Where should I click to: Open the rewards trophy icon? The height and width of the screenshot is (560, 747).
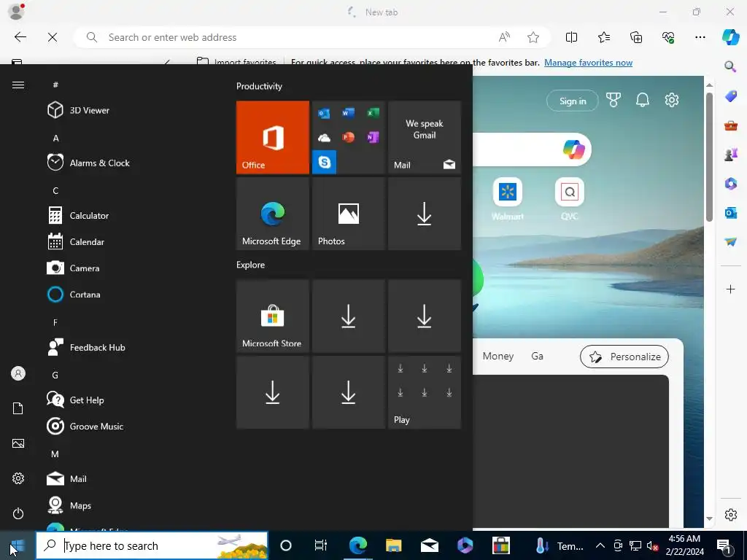tap(613, 100)
